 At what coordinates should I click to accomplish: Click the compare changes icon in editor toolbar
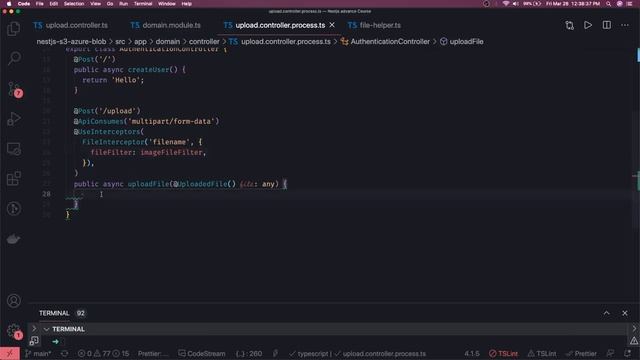569,25
